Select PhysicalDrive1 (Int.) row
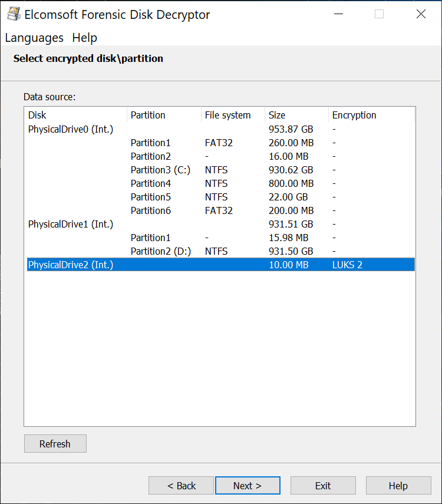The image size is (442, 504). click(71, 224)
